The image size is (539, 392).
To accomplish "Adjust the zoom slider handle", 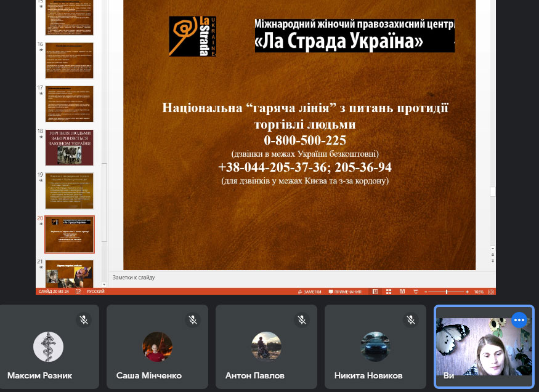I will pyautogui.click(x=447, y=292).
